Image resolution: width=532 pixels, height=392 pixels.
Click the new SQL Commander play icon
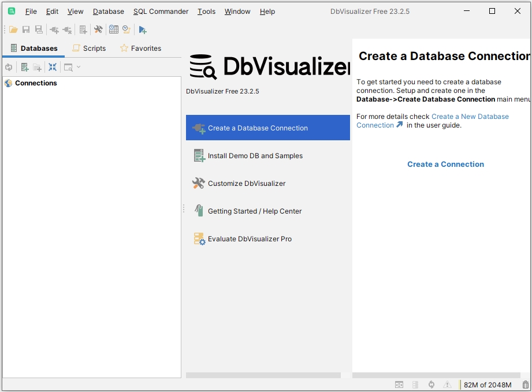coord(143,30)
